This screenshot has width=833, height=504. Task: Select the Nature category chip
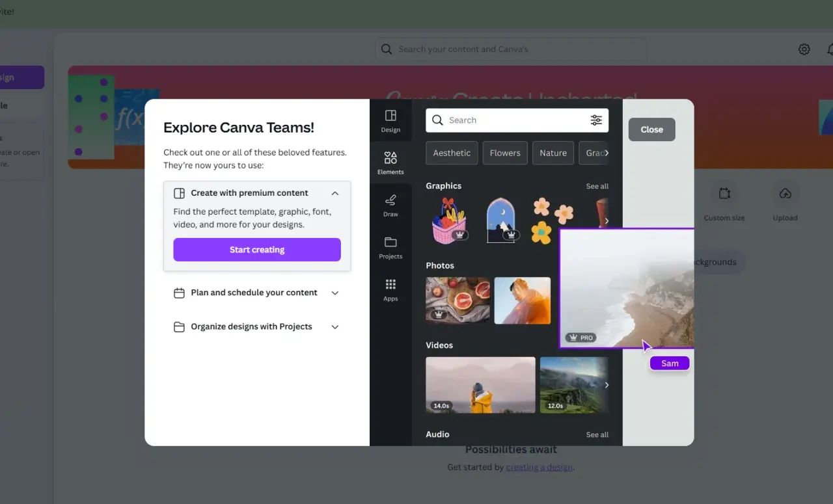tap(553, 153)
